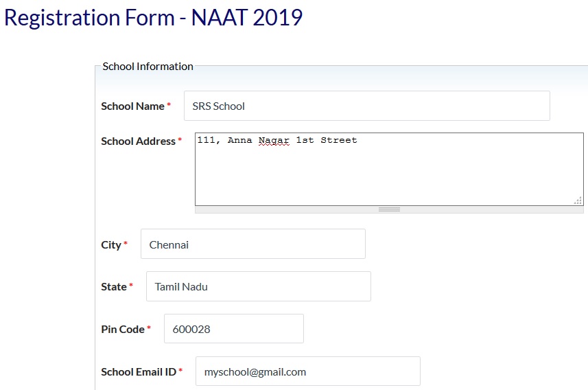Click the School Email ID label

(x=139, y=371)
